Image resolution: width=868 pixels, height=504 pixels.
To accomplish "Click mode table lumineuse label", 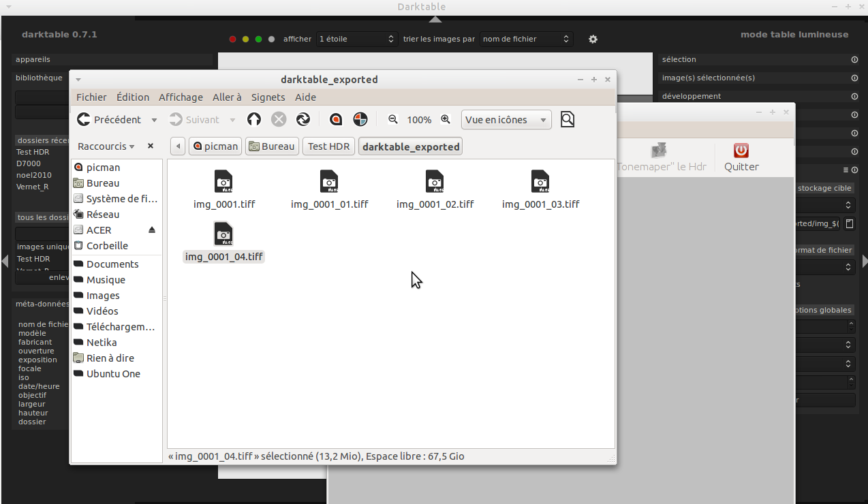I will [794, 34].
